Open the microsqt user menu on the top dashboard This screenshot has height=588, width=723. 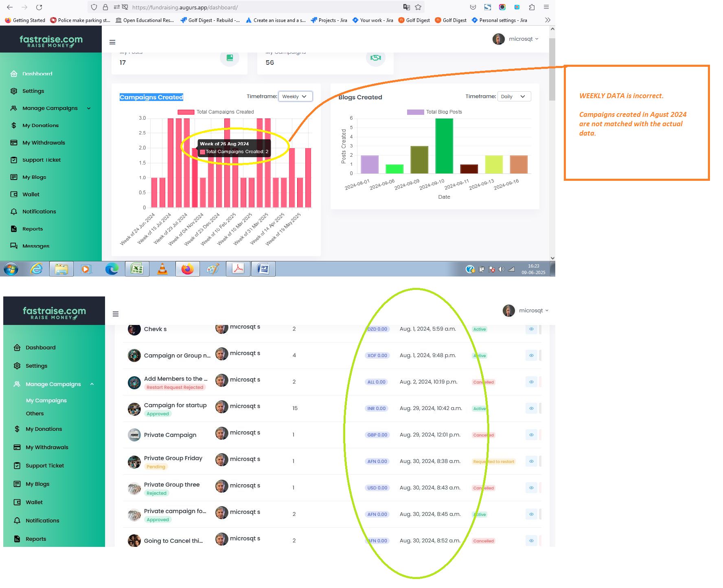515,39
